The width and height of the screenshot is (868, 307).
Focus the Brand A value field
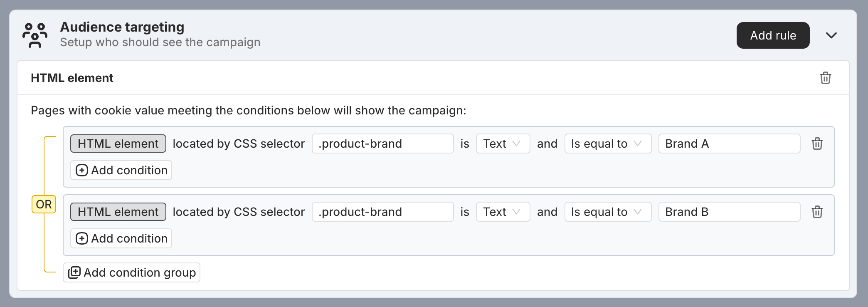[729, 144]
